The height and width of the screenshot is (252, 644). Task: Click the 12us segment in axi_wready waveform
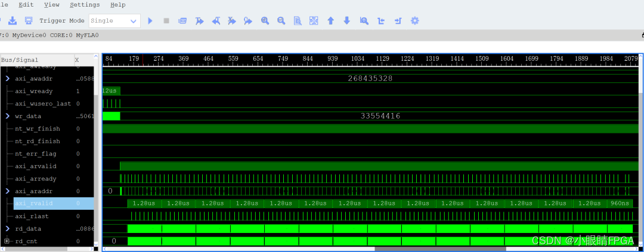pos(111,91)
